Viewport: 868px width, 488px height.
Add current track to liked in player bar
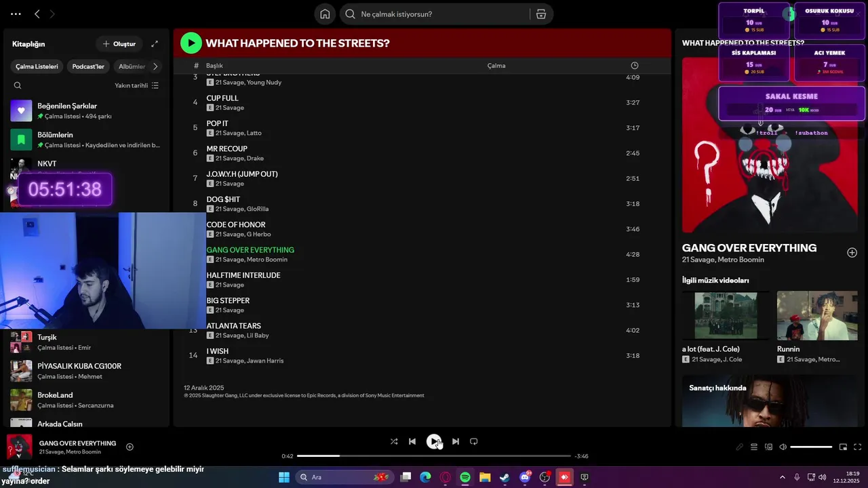pos(130,447)
